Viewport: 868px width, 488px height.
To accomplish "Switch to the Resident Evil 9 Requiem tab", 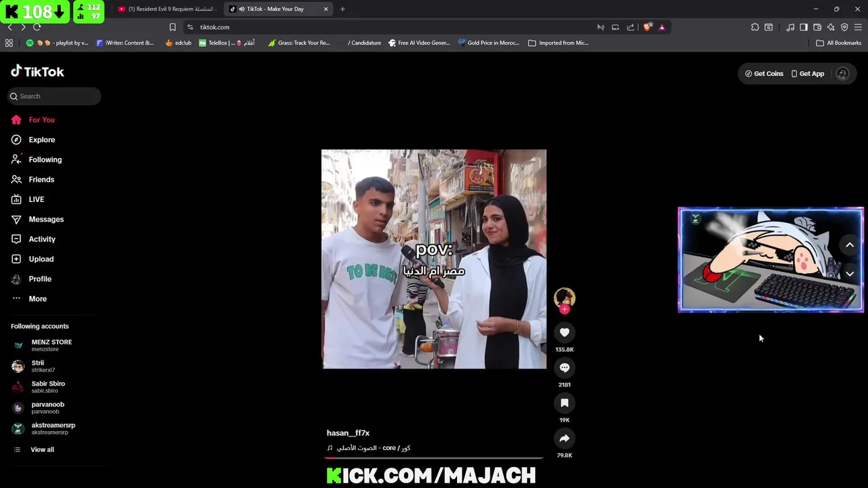I will pos(166,9).
